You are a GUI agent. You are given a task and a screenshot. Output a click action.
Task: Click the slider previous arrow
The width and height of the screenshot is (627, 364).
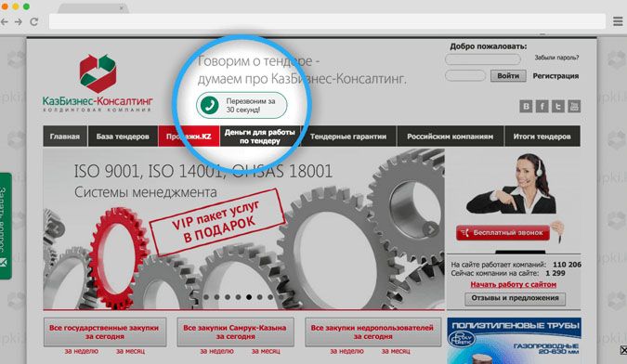57,229
